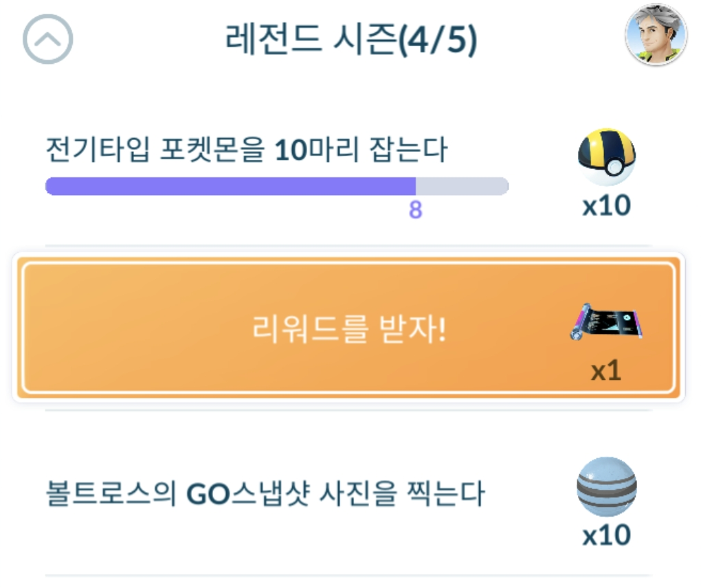Tap the x10 count under the striped candy
Image resolution: width=701 pixels, height=588 pixels.
click(x=606, y=534)
